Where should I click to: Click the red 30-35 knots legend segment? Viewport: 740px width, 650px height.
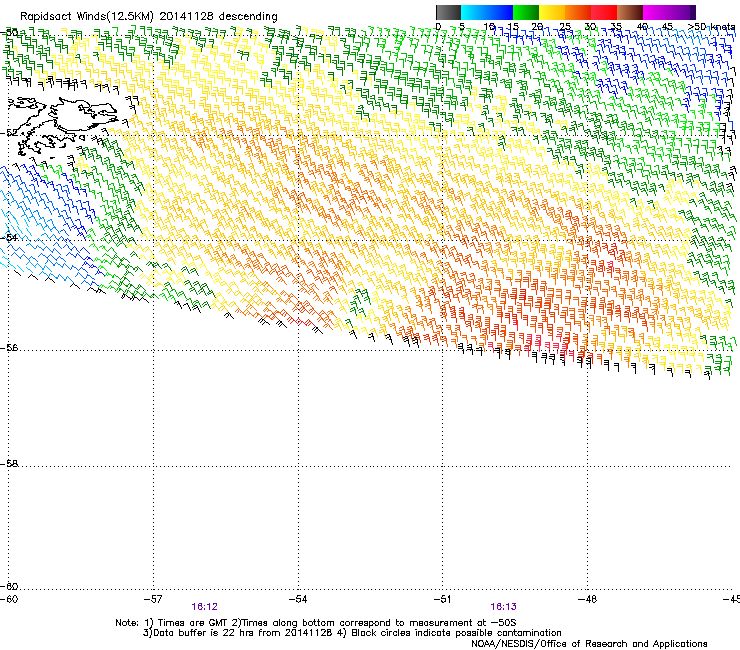604,12
